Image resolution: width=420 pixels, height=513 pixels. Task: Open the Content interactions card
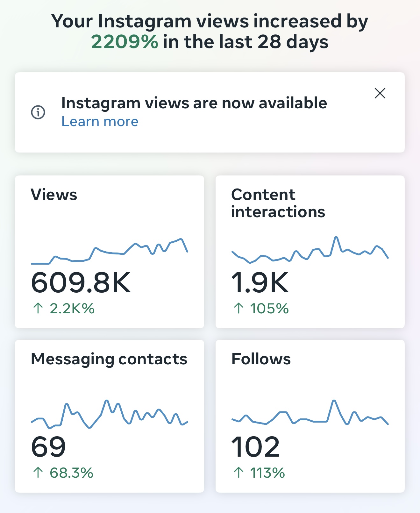[310, 252]
